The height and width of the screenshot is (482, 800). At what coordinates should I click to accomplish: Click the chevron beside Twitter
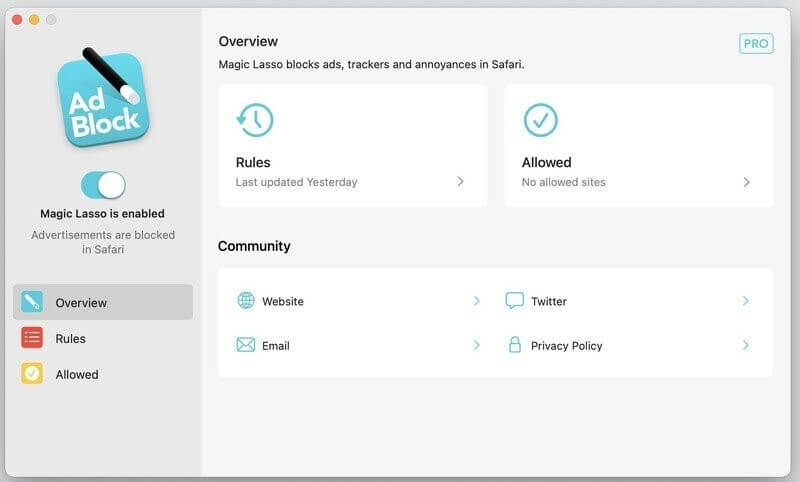tap(746, 301)
